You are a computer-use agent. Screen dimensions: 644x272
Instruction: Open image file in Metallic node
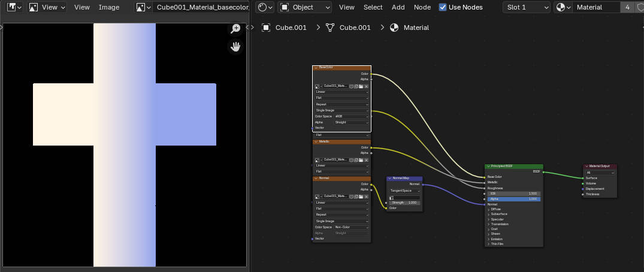click(x=361, y=159)
